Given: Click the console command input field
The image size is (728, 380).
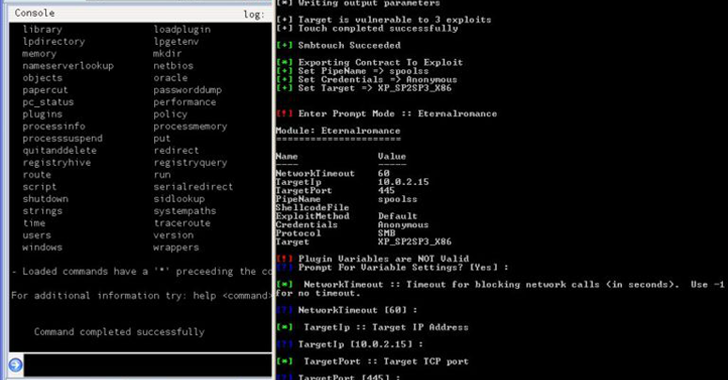Looking at the screenshot, I should click(x=148, y=365).
